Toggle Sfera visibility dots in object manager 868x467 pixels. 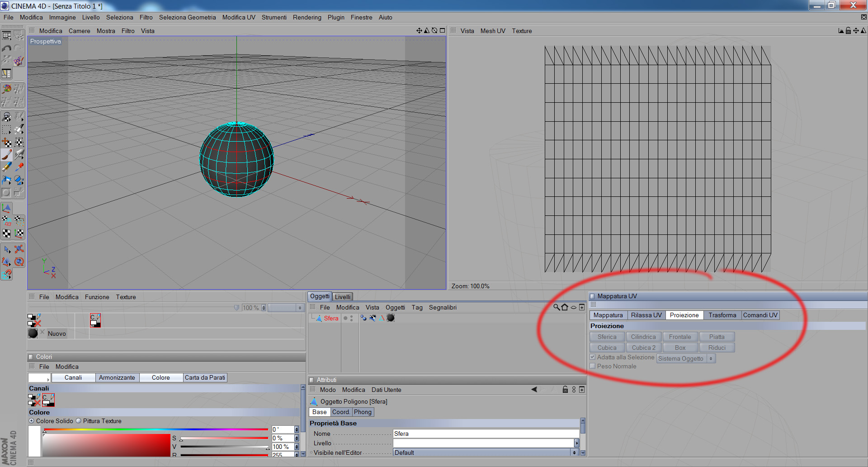pos(351,318)
